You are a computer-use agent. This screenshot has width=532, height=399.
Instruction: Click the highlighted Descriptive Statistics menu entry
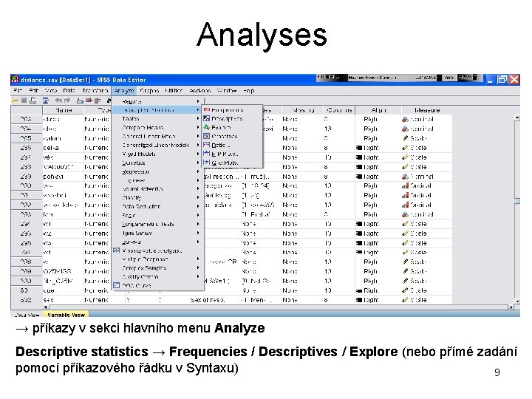click(x=157, y=110)
